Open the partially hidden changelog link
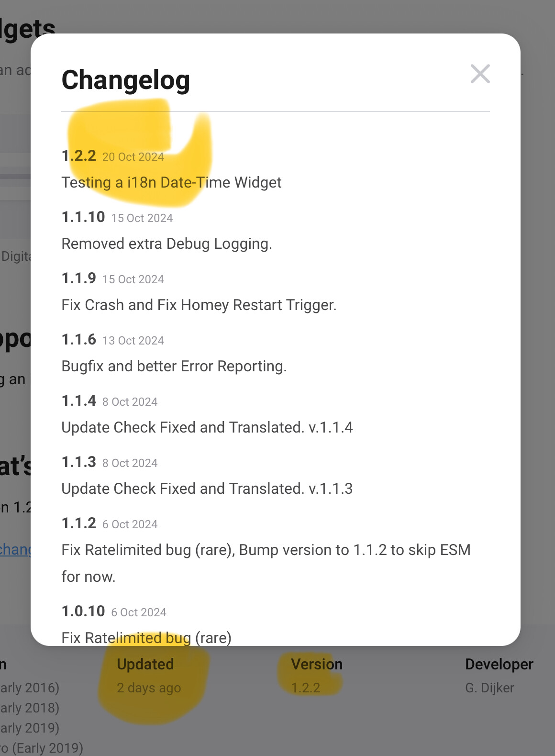 [15, 549]
